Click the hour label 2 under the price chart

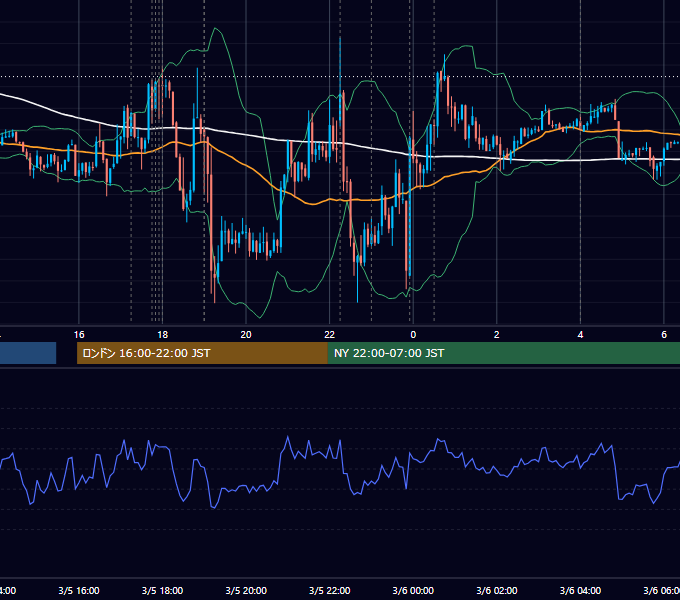[497, 335]
